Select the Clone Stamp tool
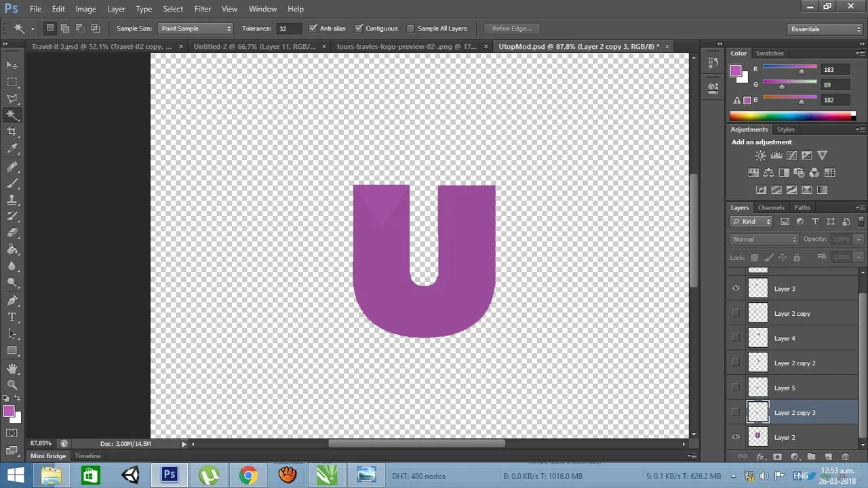Viewport: 868px width, 488px height. (x=12, y=200)
